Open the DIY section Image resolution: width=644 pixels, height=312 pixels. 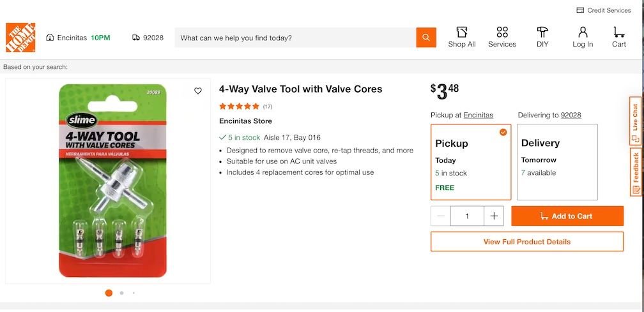(542, 37)
